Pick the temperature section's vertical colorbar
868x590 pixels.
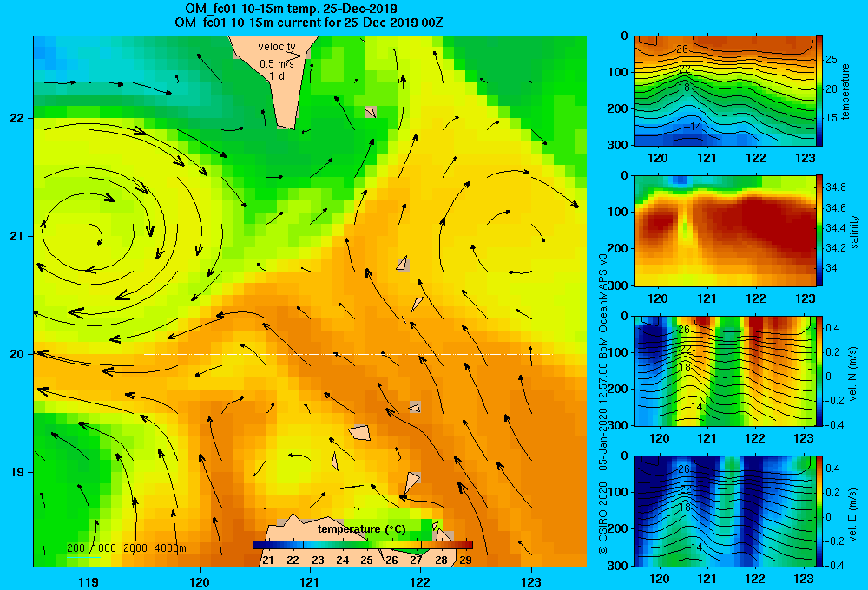coord(819,91)
